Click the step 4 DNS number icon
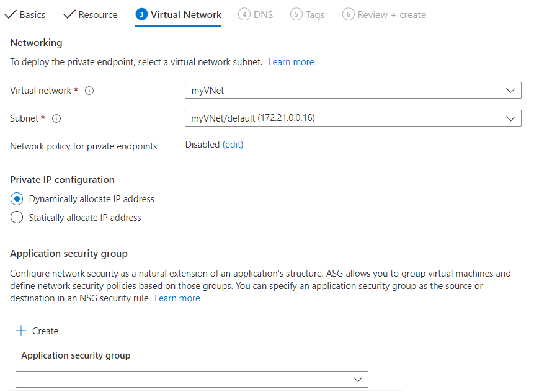The width and height of the screenshot is (552, 392). 244,14
